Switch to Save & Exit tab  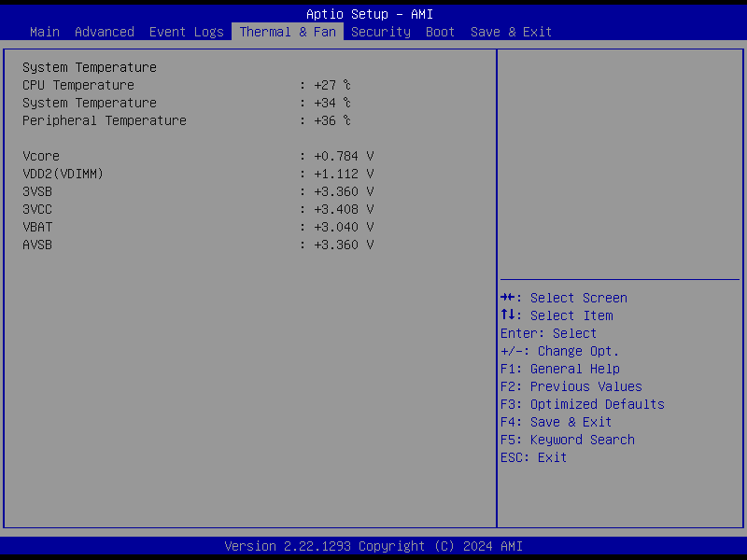tap(511, 32)
